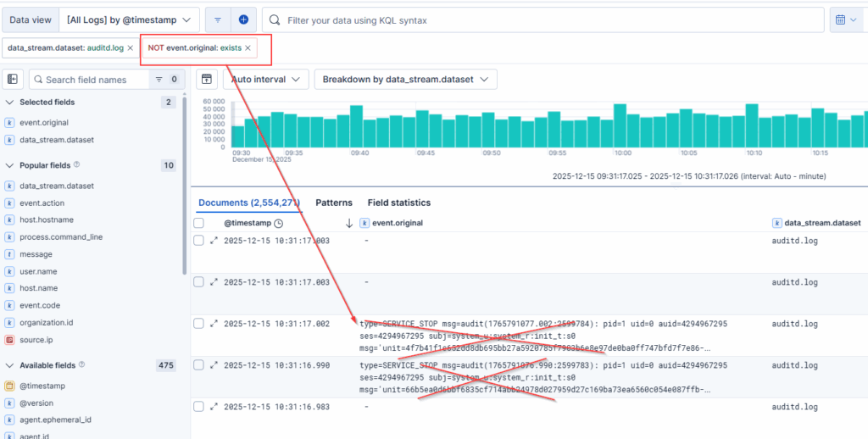
Task: Open the Auto interval dropdown
Action: 264,80
